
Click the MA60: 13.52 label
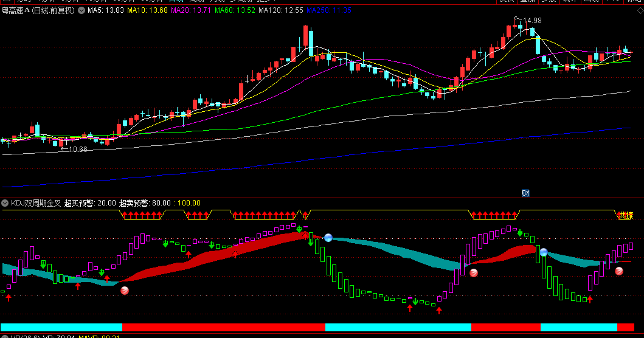point(235,10)
